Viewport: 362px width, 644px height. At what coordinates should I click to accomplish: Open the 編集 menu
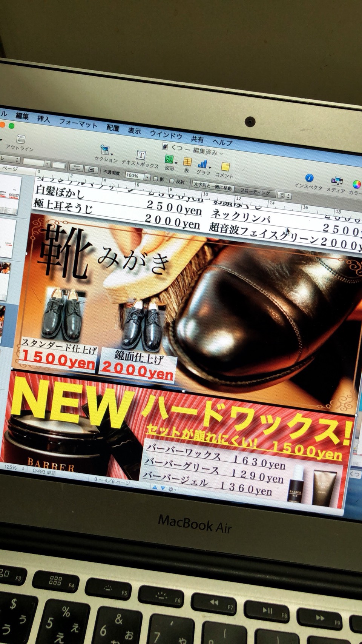(22, 116)
